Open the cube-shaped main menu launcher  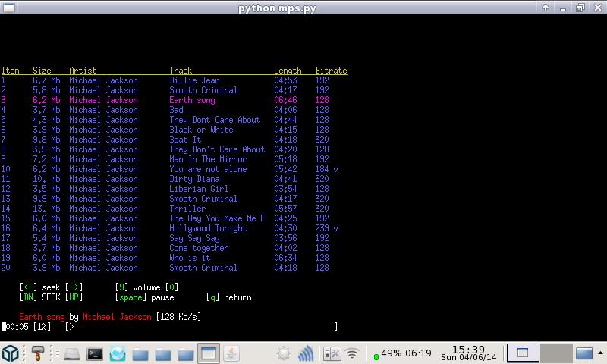(10, 353)
